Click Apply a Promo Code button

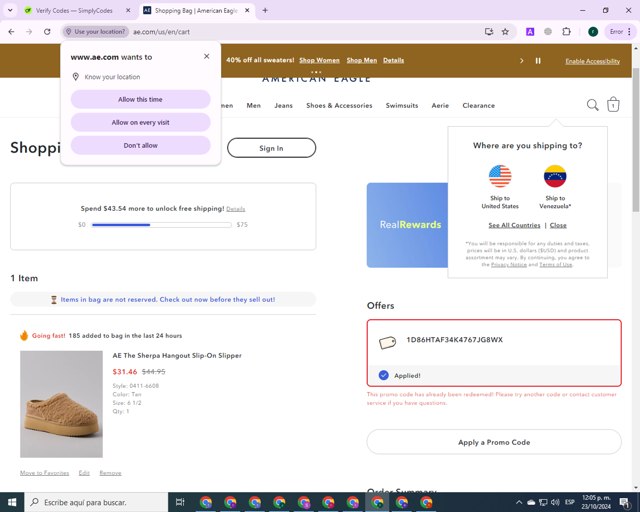pos(494,442)
